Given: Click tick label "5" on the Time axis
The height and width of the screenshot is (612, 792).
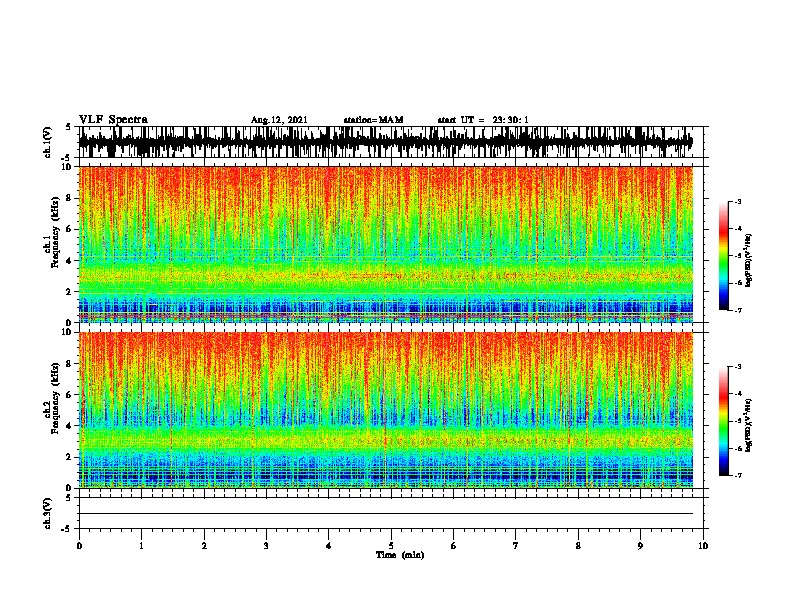Looking at the screenshot, I should (391, 546).
